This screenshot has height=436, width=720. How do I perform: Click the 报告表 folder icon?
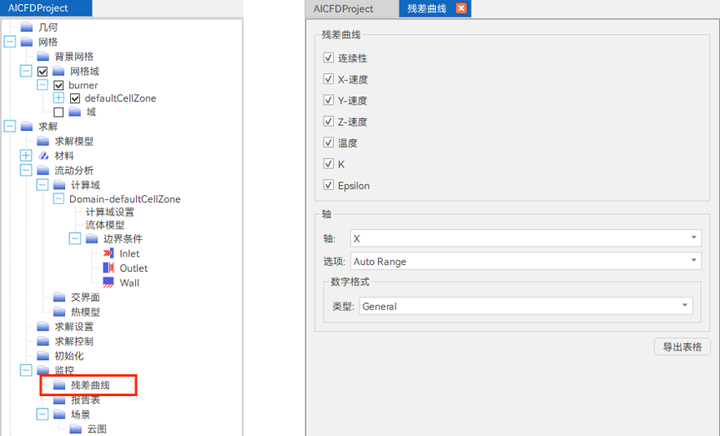coord(59,400)
